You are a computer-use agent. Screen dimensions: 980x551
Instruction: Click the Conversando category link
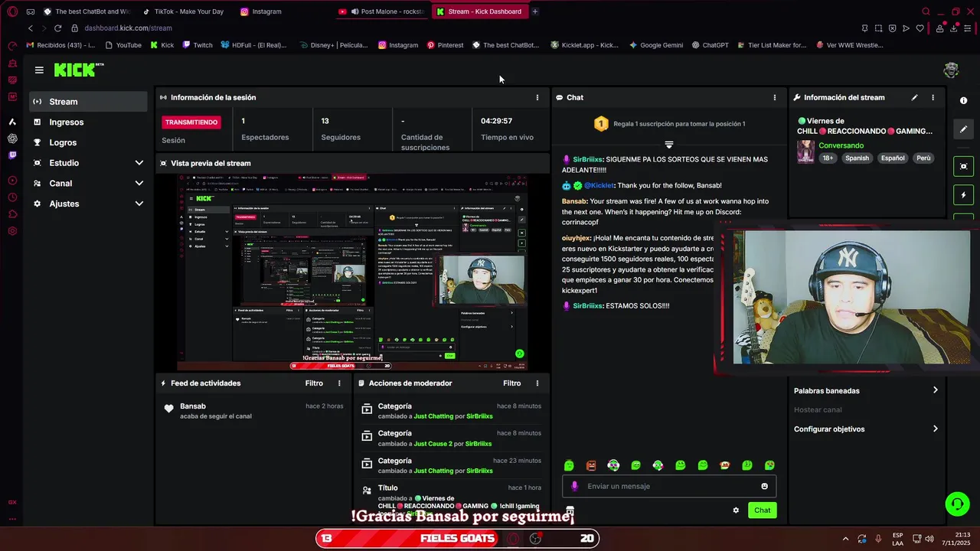point(841,145)
